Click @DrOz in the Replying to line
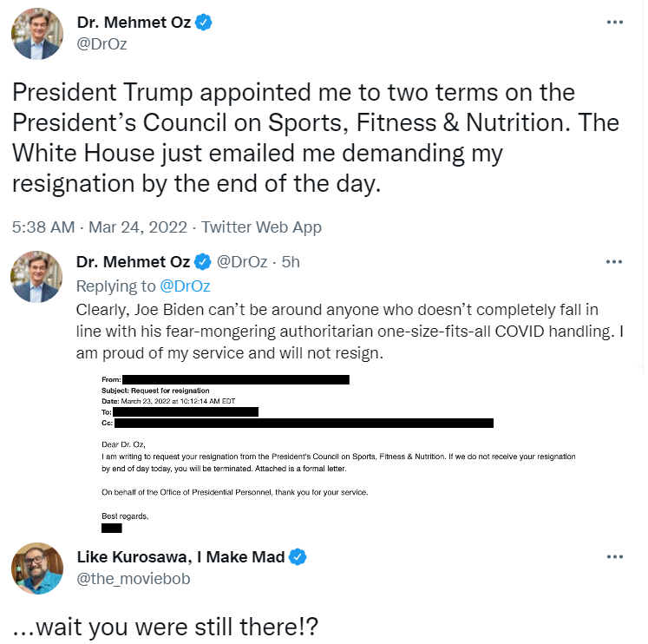This screenshot has height=644, width=648. click(x=185, y=286)
